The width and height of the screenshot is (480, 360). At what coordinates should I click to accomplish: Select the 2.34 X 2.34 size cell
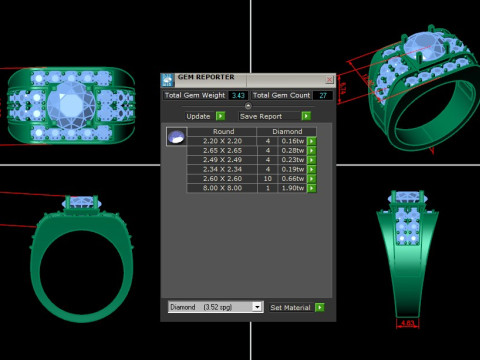click(x=222, y=169)
